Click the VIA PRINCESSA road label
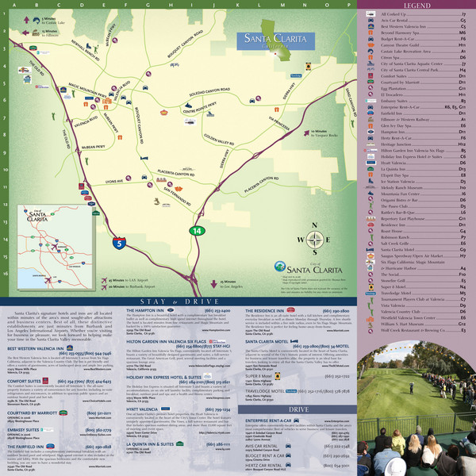 [279, 123]
